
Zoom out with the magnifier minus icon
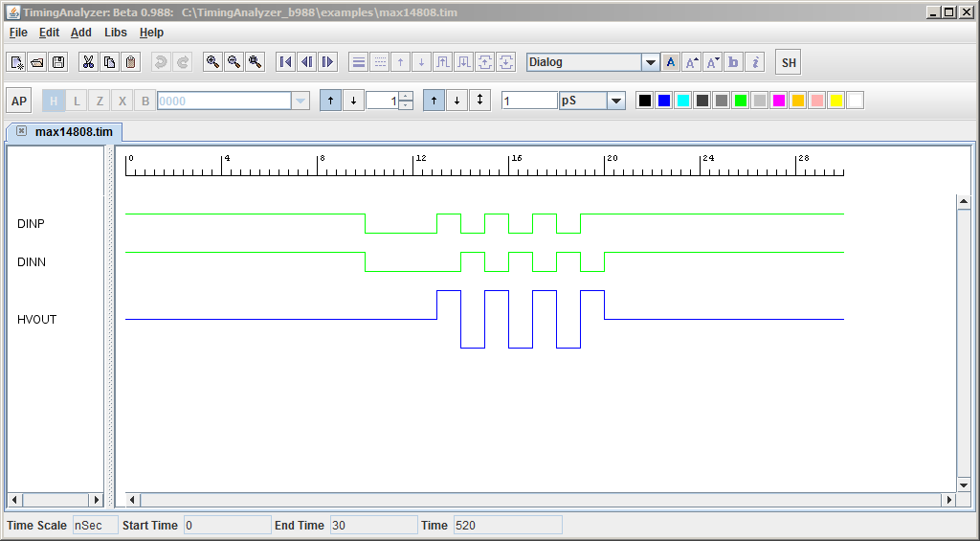point(234,62)
